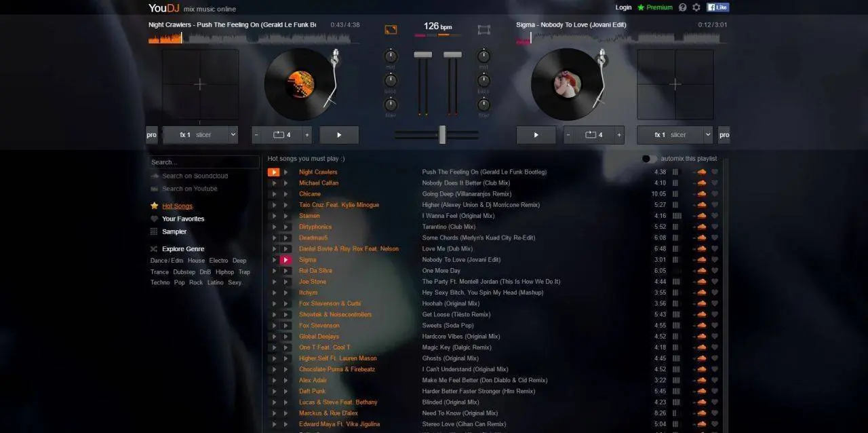Open the help question mark icon
Screen dimensions: 868x433
pos(683,7)
